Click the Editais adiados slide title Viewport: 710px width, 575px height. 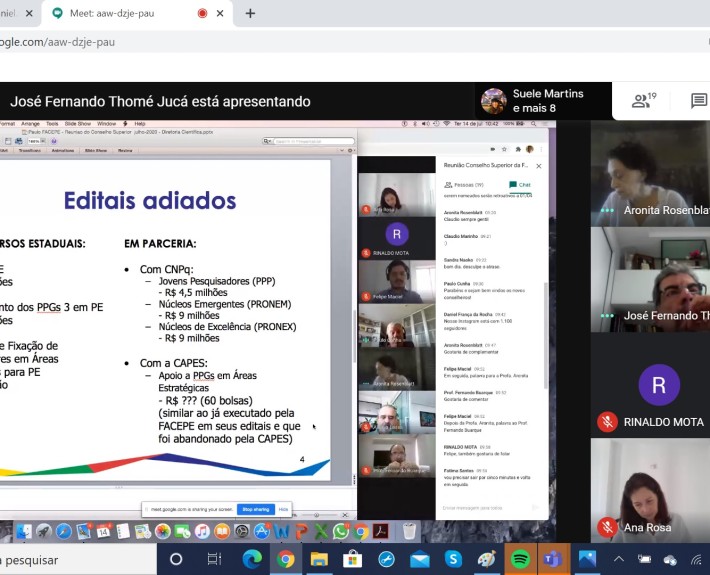click(150, 201)
